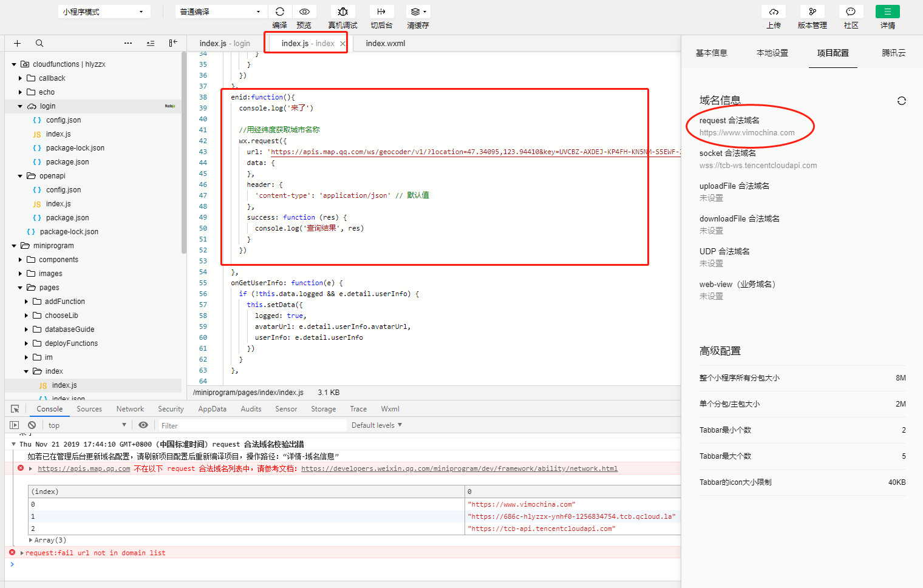Screen dimensions: 923x588
Task: Click the wss://tcb-ws.tencentcloudapi.com socket domain
Action: click(758, 166)
